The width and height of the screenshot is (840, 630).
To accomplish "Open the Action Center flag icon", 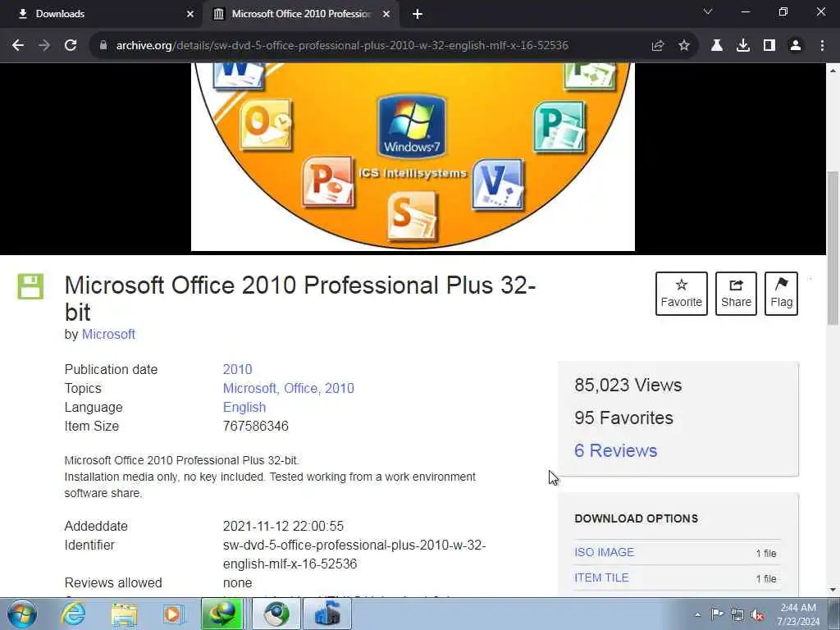I will [717, 614].
